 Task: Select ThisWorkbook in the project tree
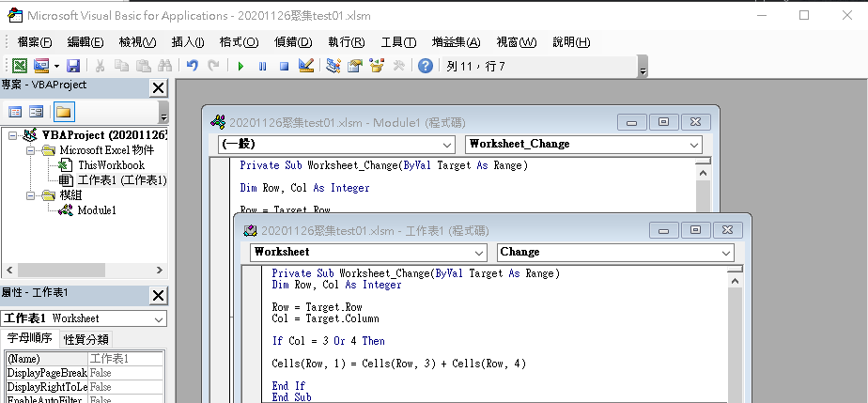point(111,165)
